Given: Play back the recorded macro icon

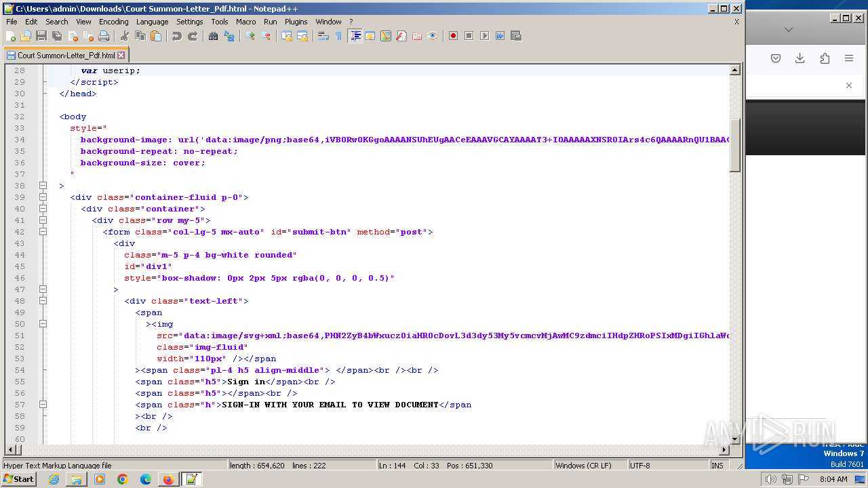Looking at the screenshot, I should (484, 36).
